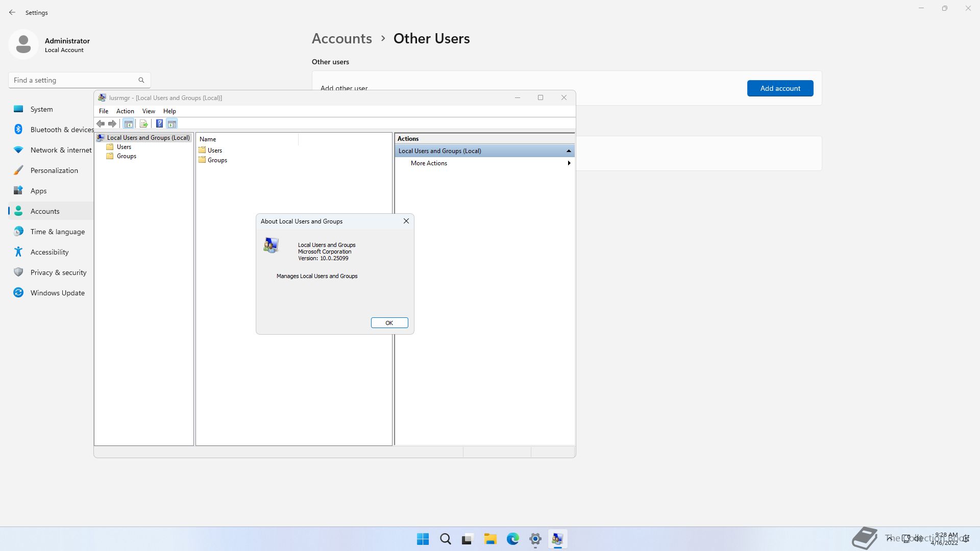980x551 pixels.
Task: Click the blue Help toolbar icon
Action: tap(159, 123)
